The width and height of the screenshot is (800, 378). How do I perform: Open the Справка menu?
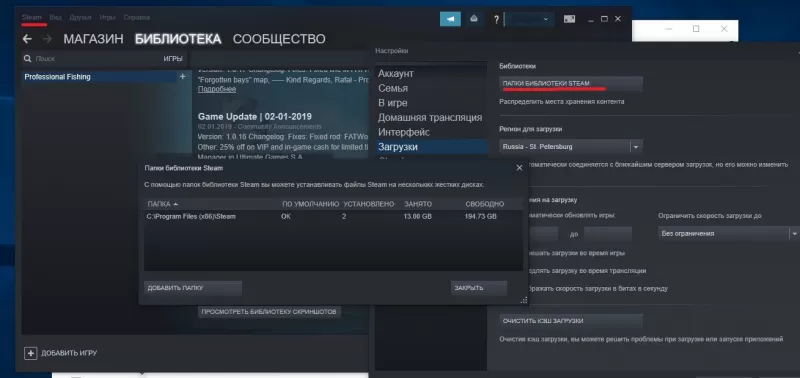point(136,17)
